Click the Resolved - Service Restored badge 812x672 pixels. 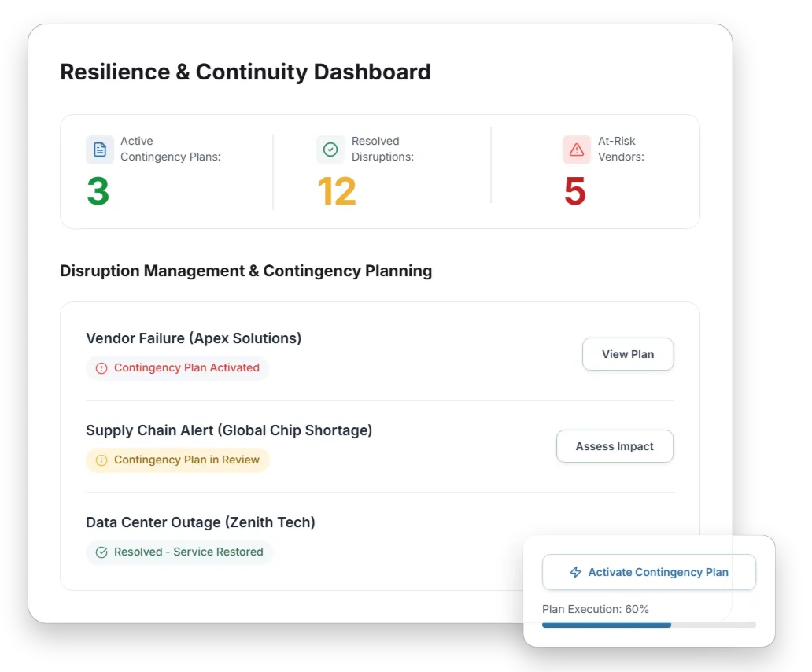point(179,552)
